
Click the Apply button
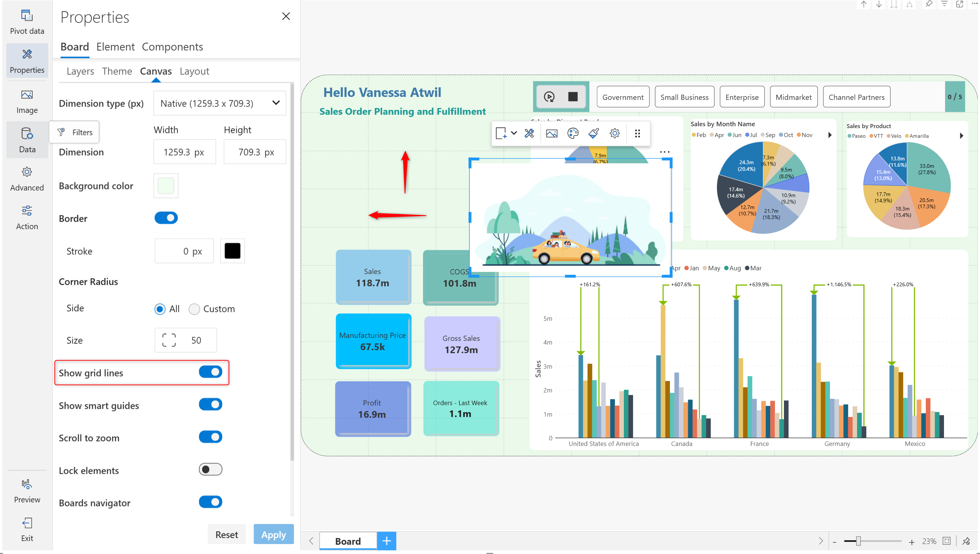(273, 534)
